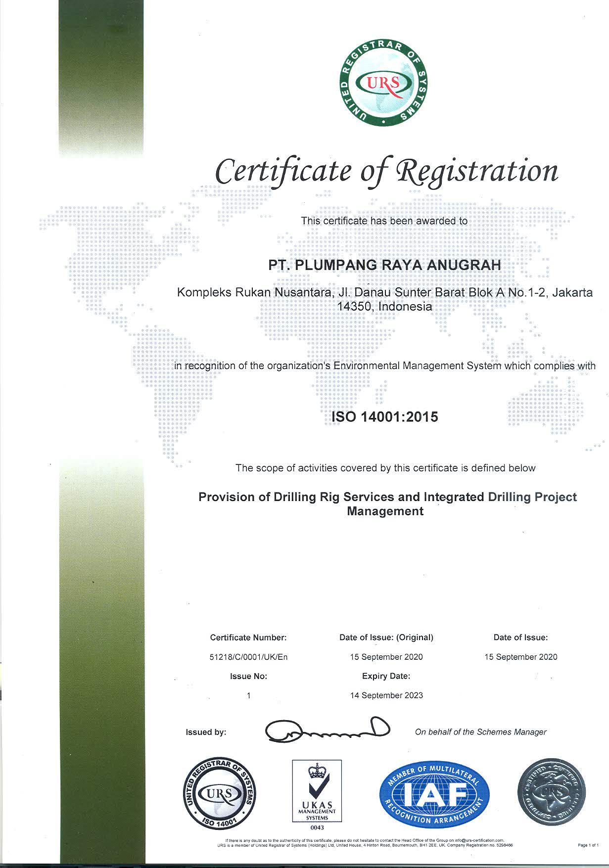Image resolution: width=609 pixels, height=868 pixels.
Task: Click the right-column date 15 September 2020
Action: click(520, 657)
